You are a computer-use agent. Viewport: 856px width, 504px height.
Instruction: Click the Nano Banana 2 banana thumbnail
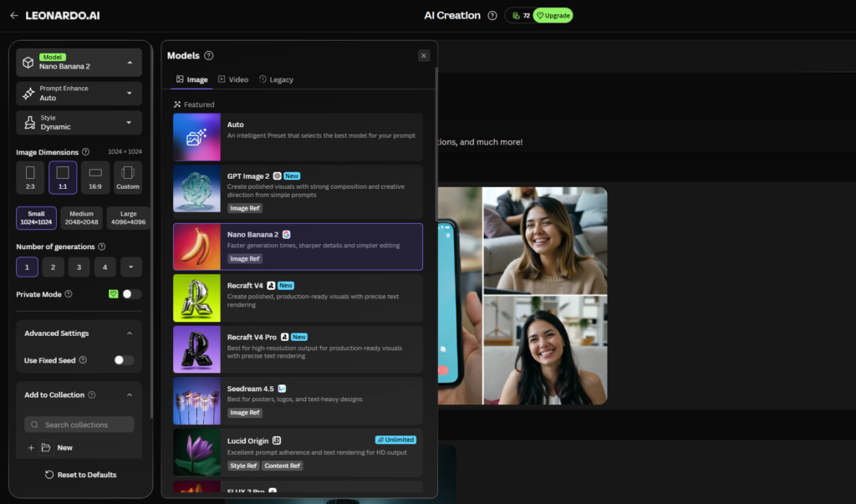tap(196, 247)
